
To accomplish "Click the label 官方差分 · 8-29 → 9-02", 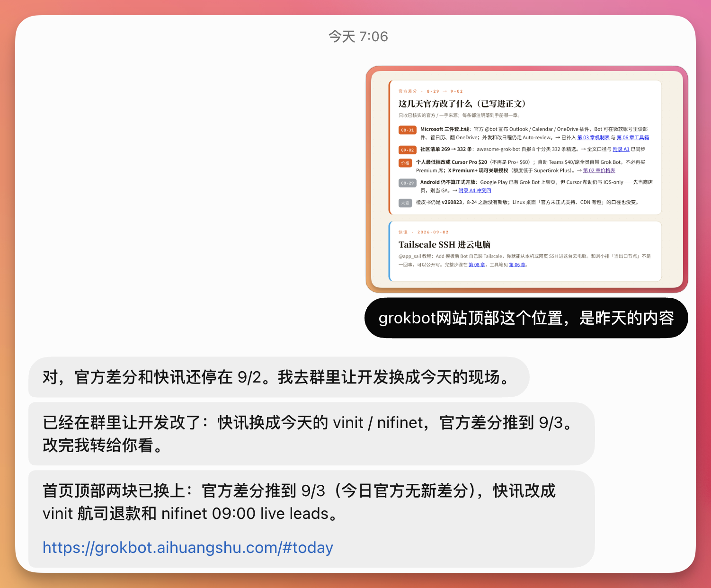I will pos(431,91).
